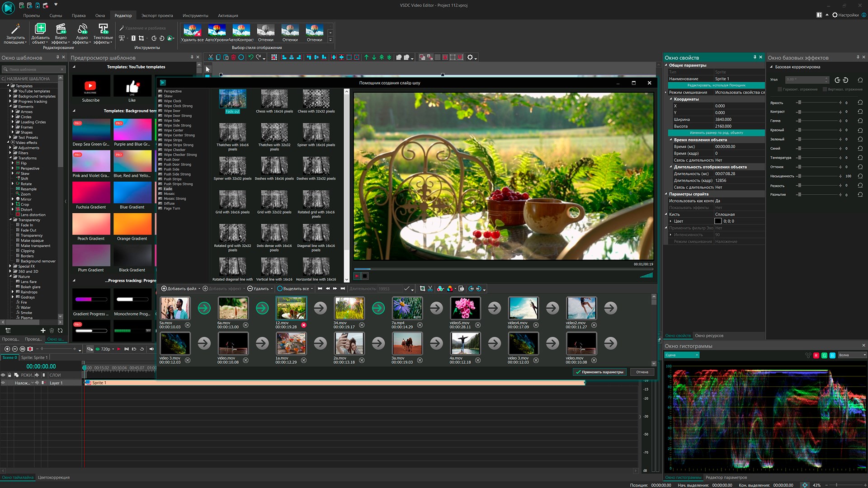Toggle the G channel in histogram window
868x488 pixels.
click(x=824, y=356)
